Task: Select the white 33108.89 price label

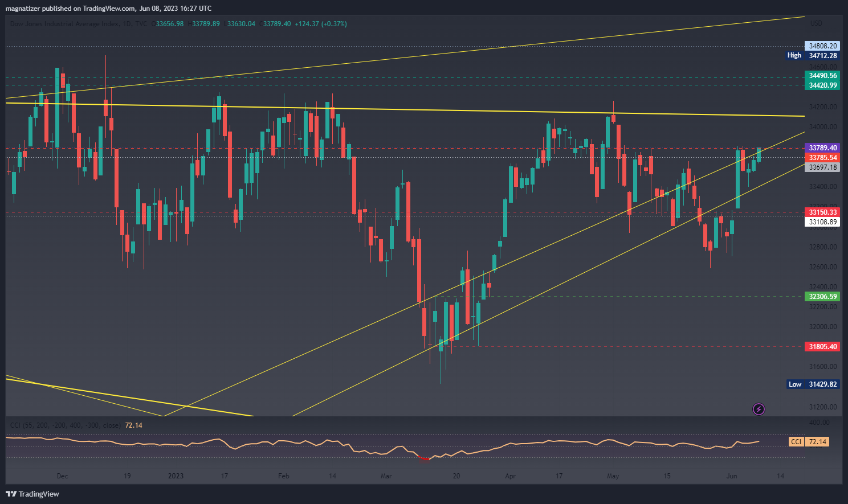Action: (x=822, y=222)
